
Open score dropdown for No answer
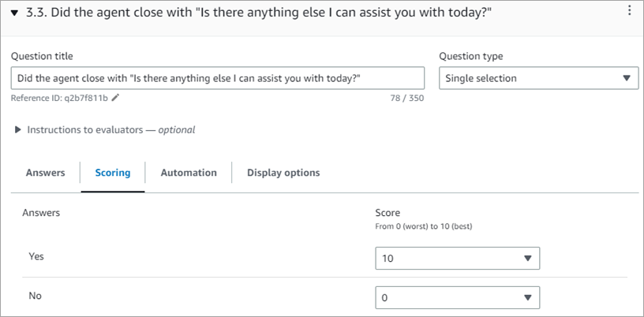tap(458, 297)
